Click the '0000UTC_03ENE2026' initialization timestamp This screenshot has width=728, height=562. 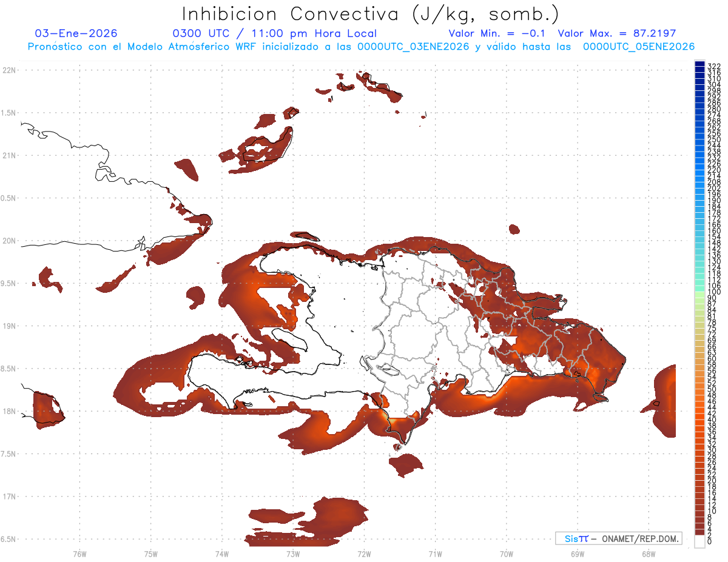[x=413, y=47]
